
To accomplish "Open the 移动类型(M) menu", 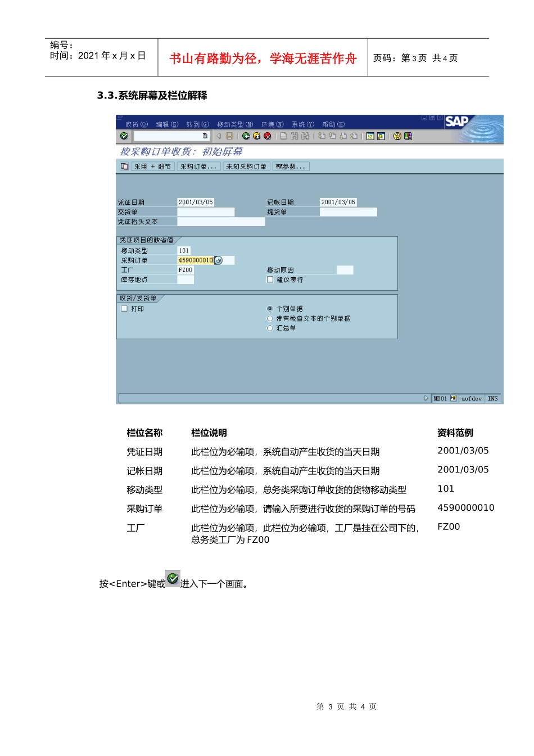I will click(235, 124).
